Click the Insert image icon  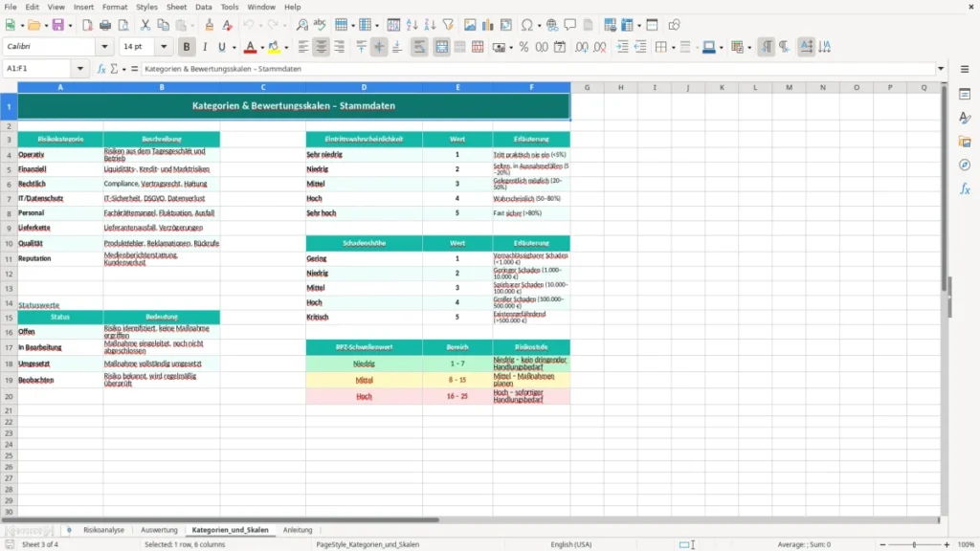[x=470, y=25]
